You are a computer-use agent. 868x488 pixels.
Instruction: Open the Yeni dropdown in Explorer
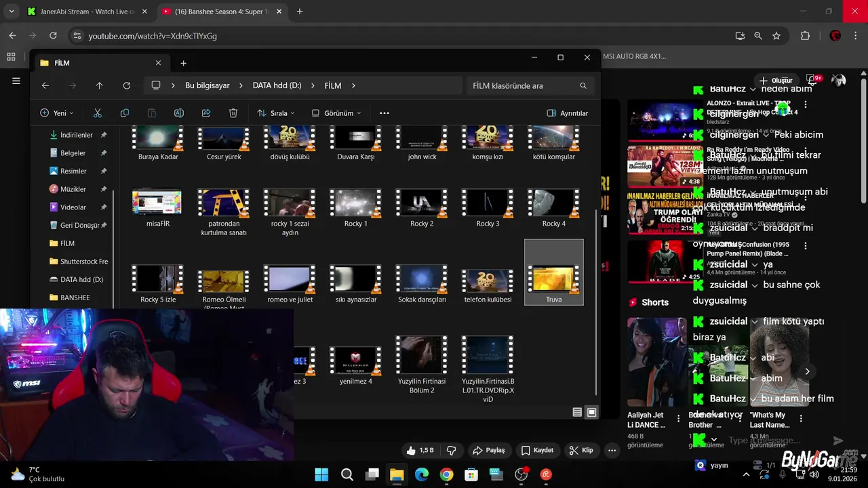(x=57, y=113)
